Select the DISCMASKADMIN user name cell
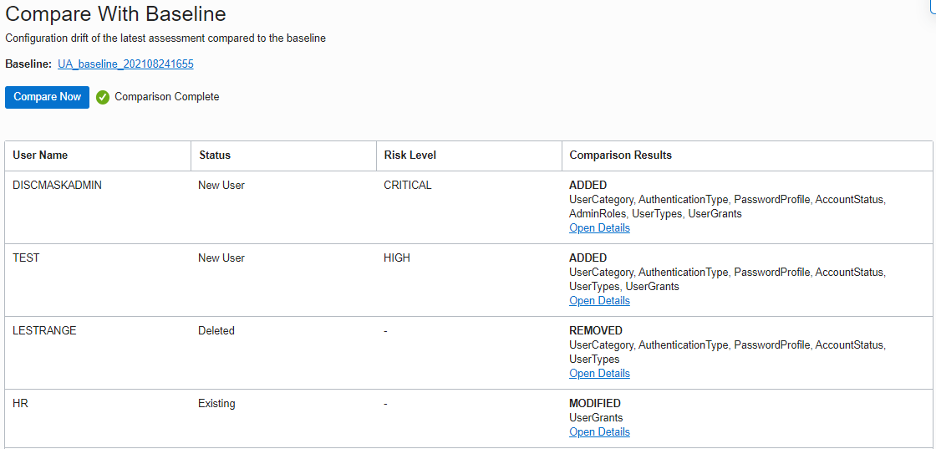936x450 pixels. 57,185
